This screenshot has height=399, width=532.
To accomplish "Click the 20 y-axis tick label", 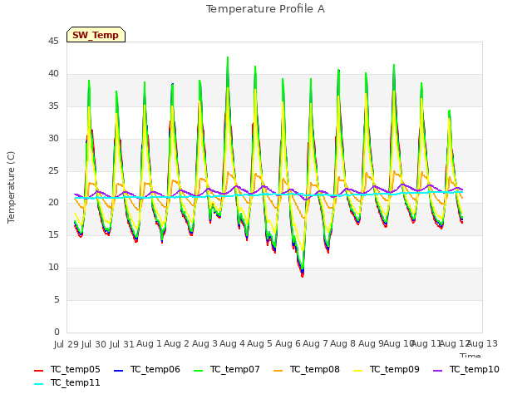I will 53,203.
